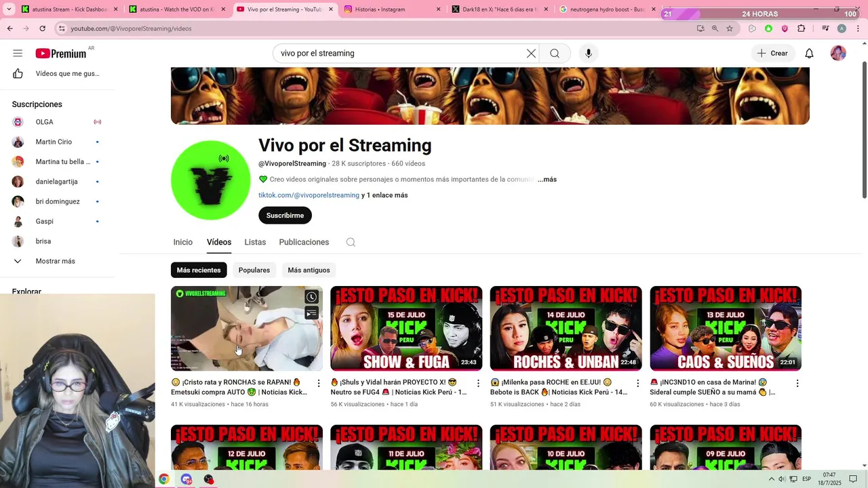Open ROCHES & UNBAN 14 de julio thumbnail
868x488 pixels.
(566, 328)
